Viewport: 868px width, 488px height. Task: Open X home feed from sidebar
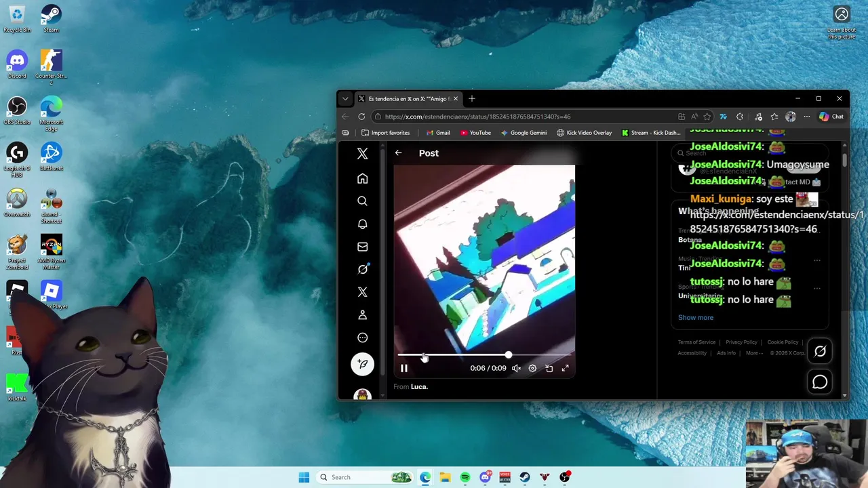362,179
